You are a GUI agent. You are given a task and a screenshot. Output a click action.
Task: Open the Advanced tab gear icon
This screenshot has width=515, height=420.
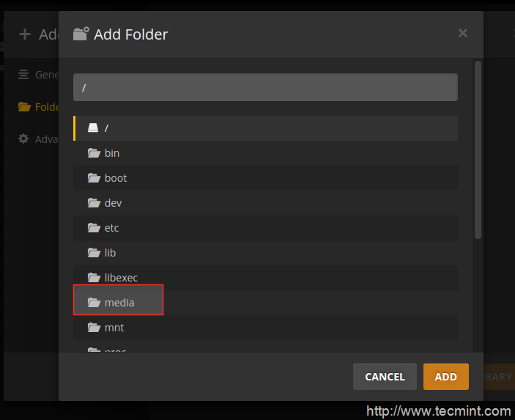tap(23, 139)
